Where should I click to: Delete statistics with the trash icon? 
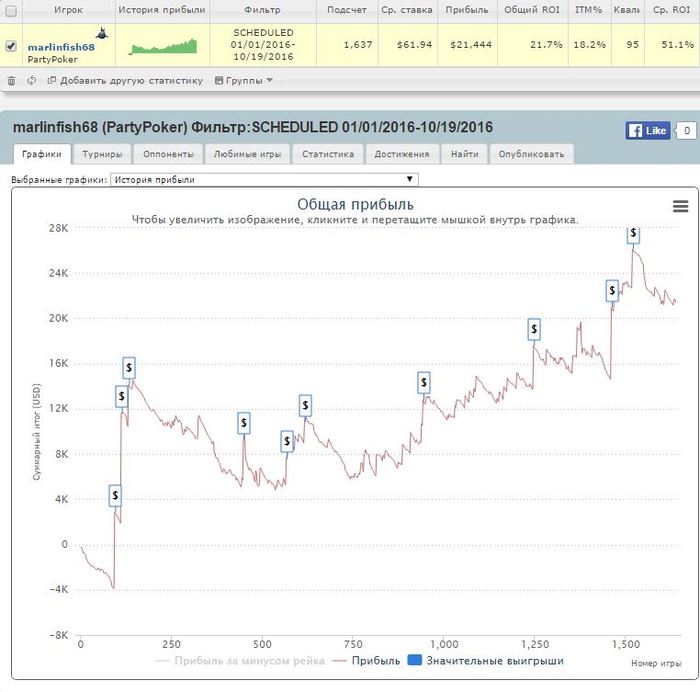click(12, 81)
